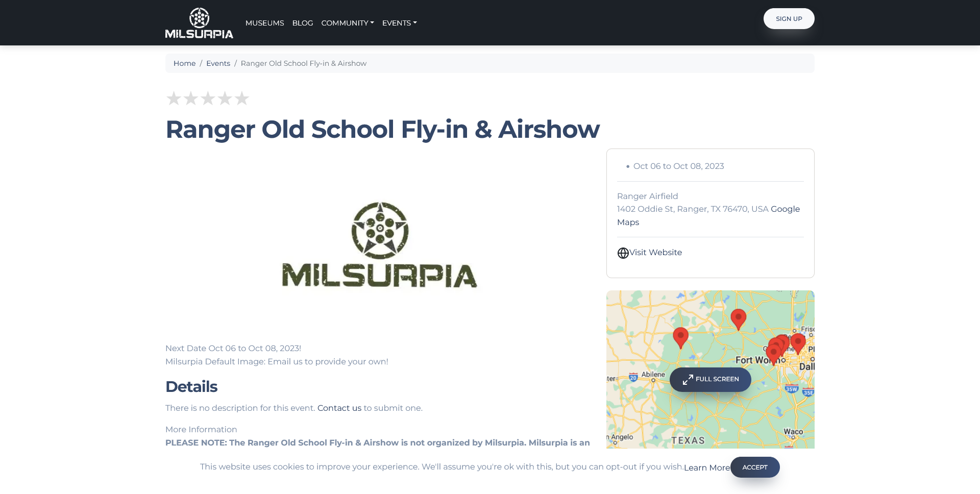Rate event with first star
The height and width of the screenshot is (494, 980).
(x=174, y=98)
